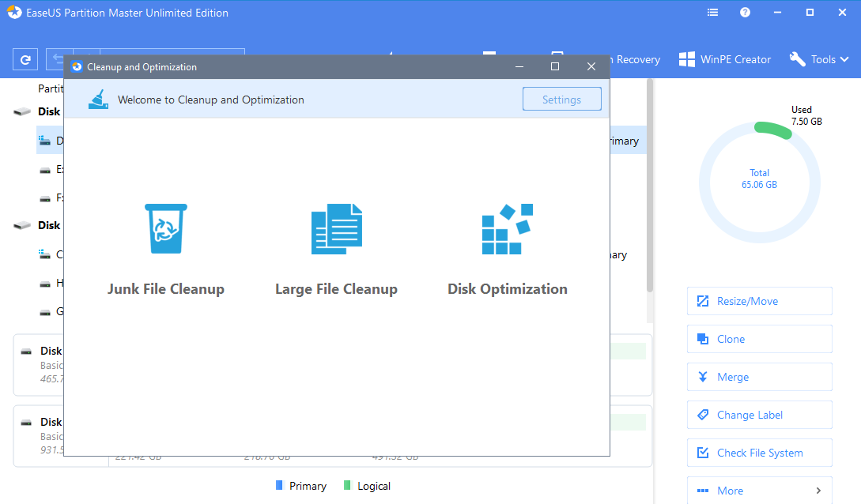Open the task list icon in title bar
The height and width of the screenshot is (504, 861).
pos(713,13)
